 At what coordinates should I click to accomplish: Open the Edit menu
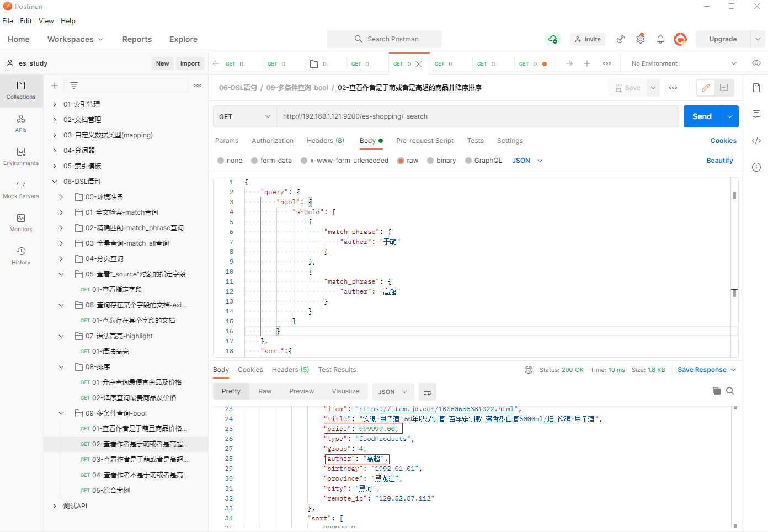point(26,21)
